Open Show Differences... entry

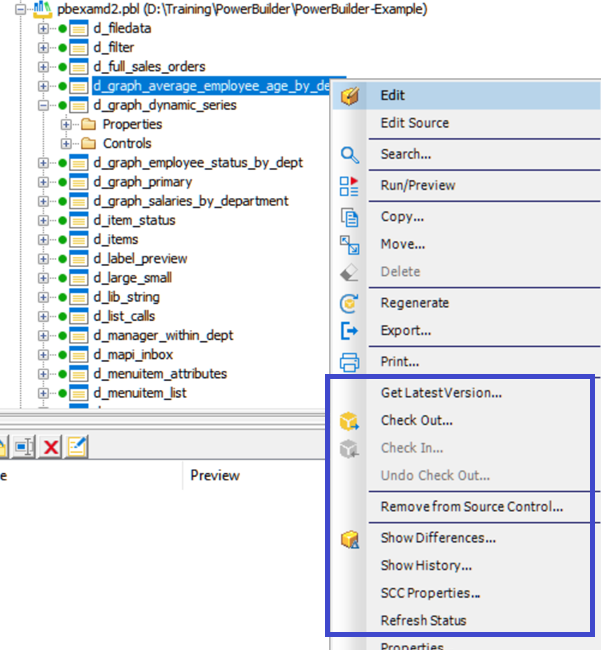point(438,538)
